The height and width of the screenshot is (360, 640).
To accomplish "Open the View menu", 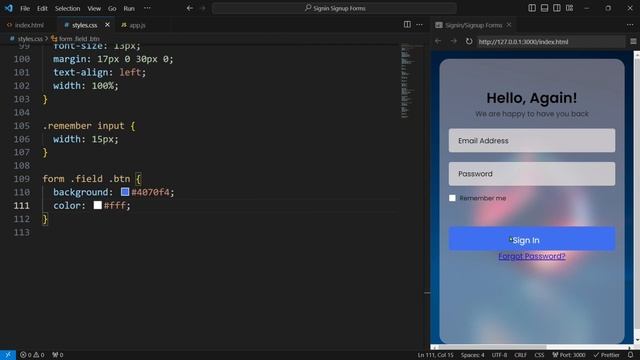I will tap(94, 8).
